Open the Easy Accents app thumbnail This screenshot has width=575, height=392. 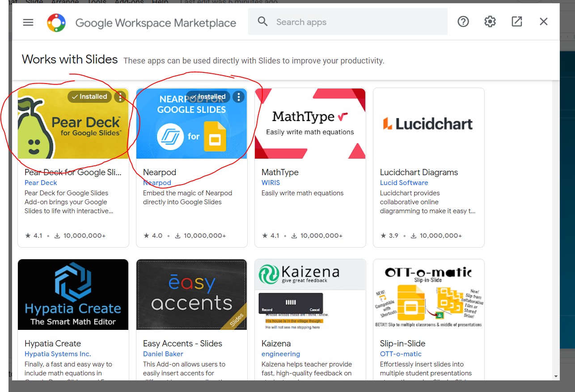[192, 295]
